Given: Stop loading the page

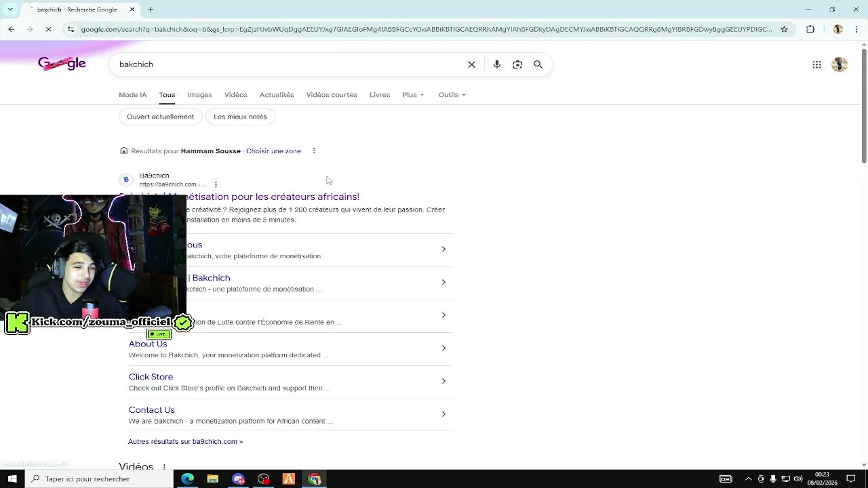Looking at the screenshot, I should (x=48, y=29).
